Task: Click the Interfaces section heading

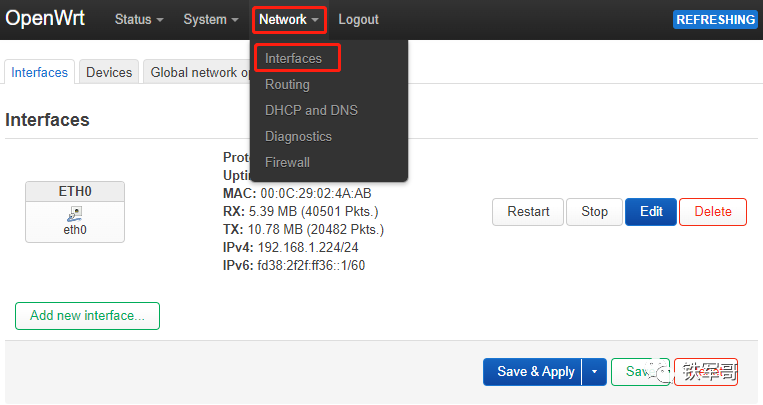Action: click(x=47, y=120)
